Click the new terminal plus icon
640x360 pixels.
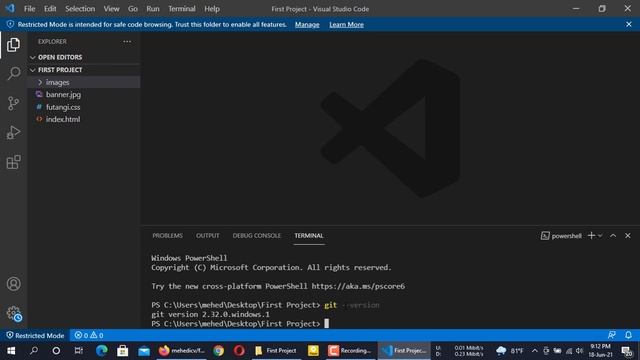pos(591,236)
